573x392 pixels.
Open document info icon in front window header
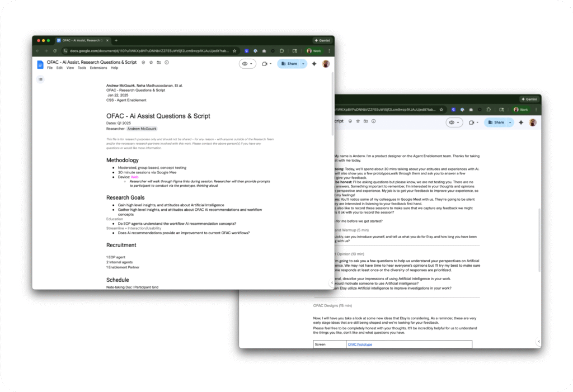click(167, 62)
